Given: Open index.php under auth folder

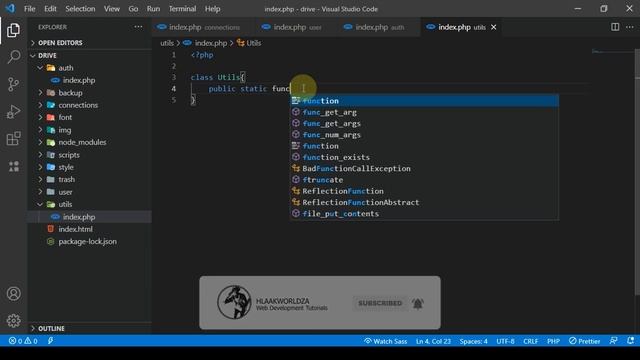Looking at the screenshot, I should 79,80.
